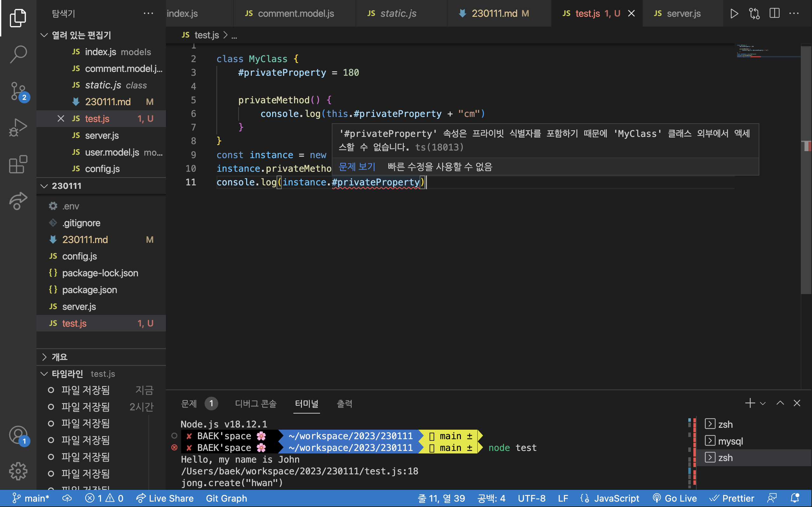Open the Run and Debug view

(18, 128)
